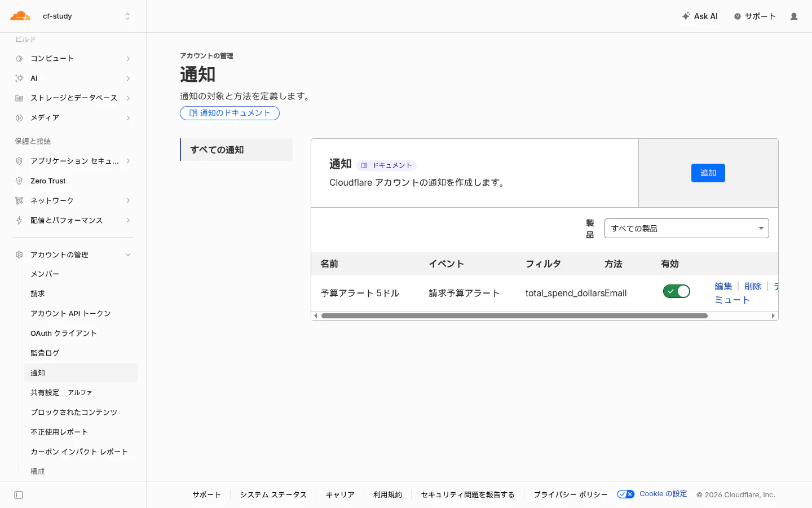Click the Zero Trust icon

(x=19, y=181)
